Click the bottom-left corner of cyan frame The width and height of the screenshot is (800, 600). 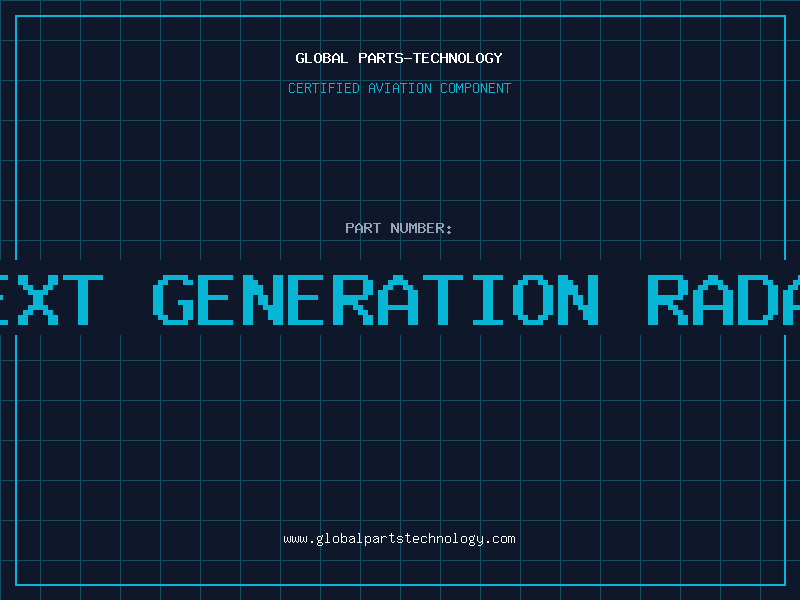[15, 584]
